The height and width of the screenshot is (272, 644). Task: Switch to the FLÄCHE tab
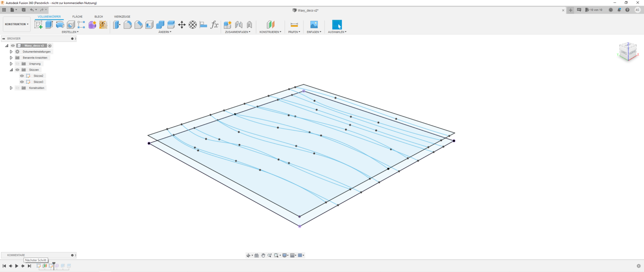[x=77, y=17]
